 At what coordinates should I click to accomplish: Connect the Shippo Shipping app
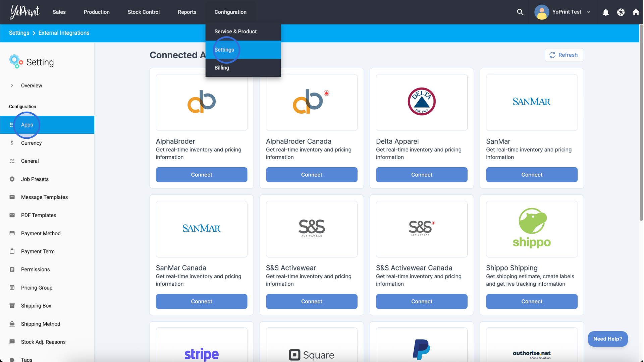532,301
